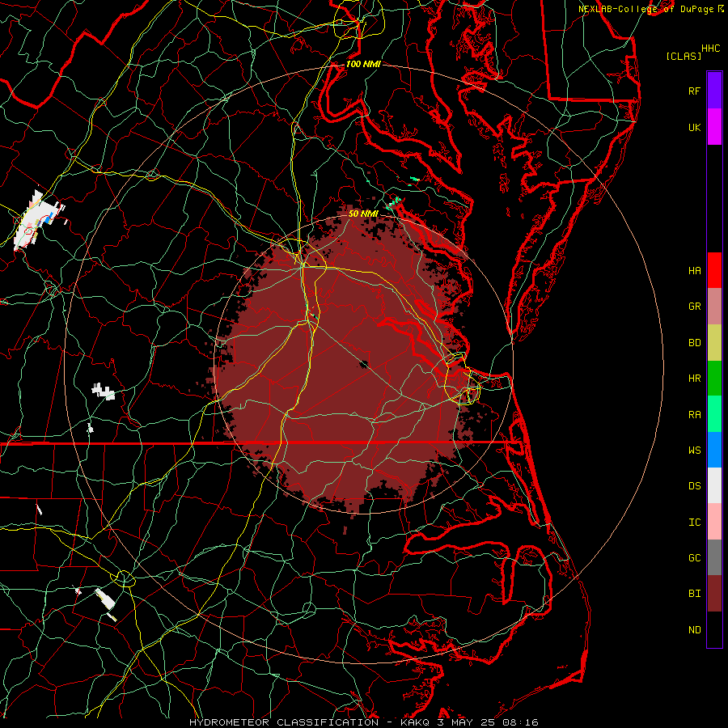Viewport: 728px width, 728px height.
Task: Click the HR green legend swatch
Action: (714, 378)
